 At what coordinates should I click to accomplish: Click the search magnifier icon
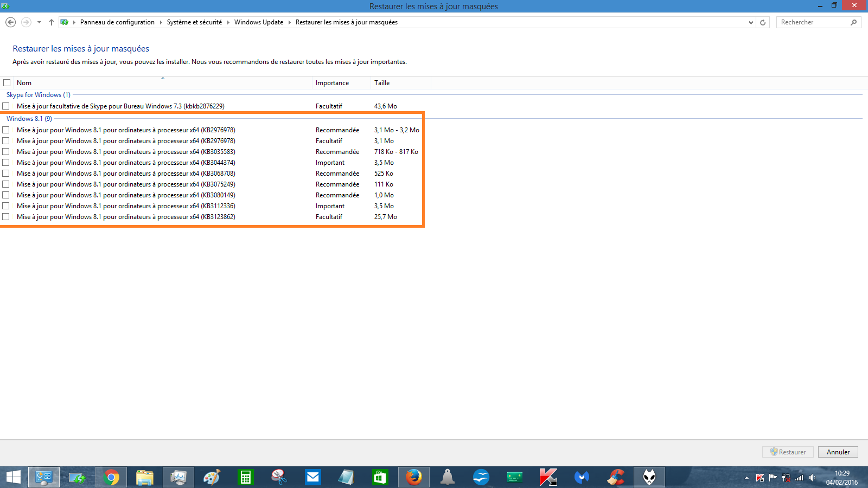[853, 22]
